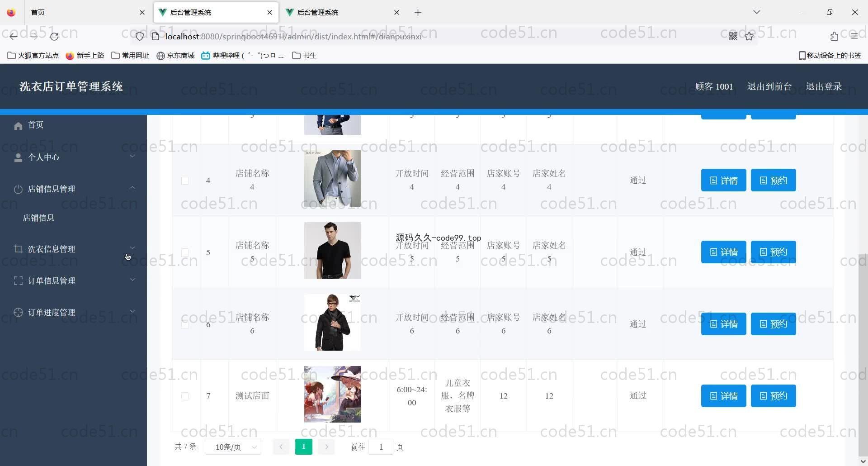868x466 pixels.
Task: Expand the 个人中心 menu chevron
Action: (132, 156)
